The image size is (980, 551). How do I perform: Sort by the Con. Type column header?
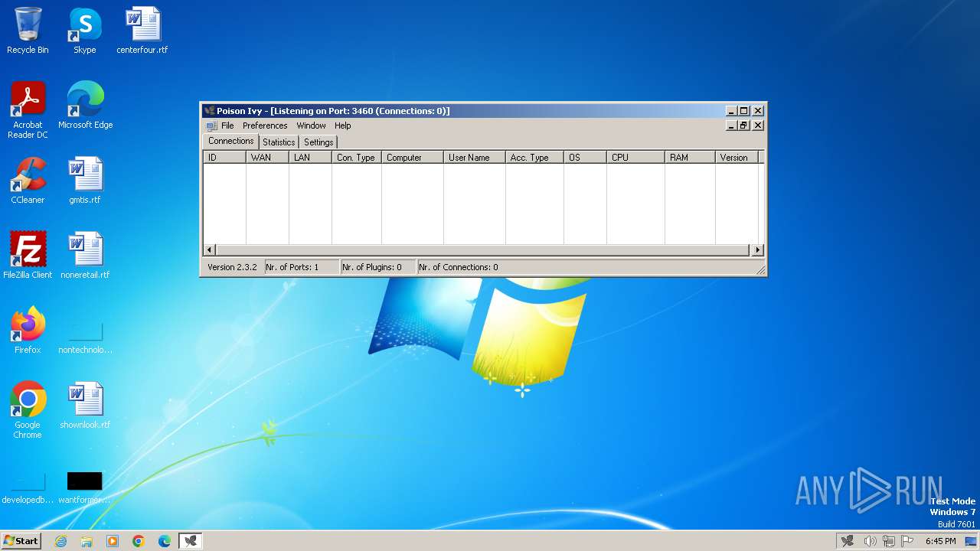click(x=357, y=158)
